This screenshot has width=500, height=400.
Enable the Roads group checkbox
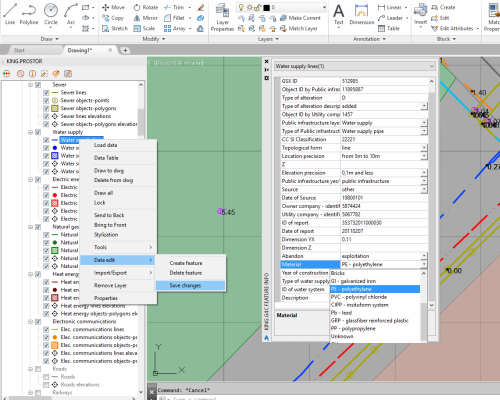pyautogui.click(x=38, y=369)
